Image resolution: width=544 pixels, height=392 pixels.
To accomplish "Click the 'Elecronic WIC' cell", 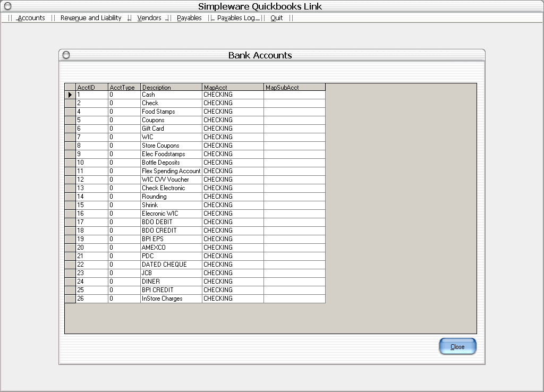I will (x=172, y=214).
